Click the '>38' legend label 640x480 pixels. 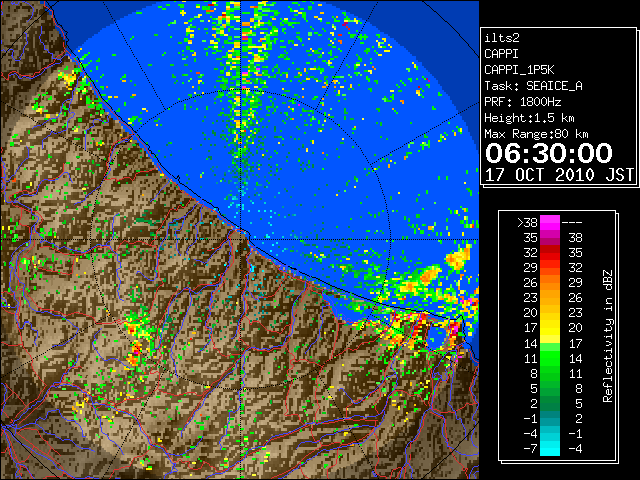(527, 222)
